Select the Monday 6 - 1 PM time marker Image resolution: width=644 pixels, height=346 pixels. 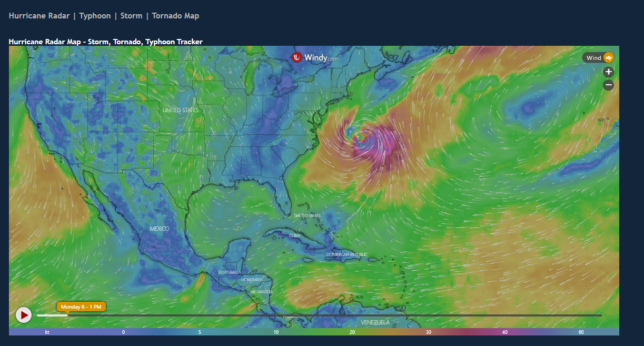point(82,307)
